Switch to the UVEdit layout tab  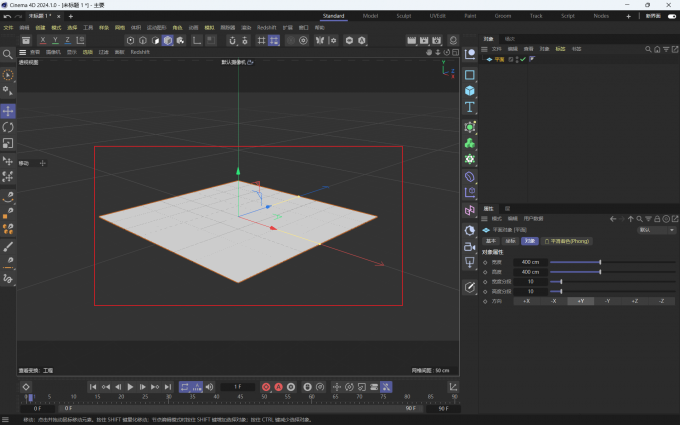(x=438, y=16)
